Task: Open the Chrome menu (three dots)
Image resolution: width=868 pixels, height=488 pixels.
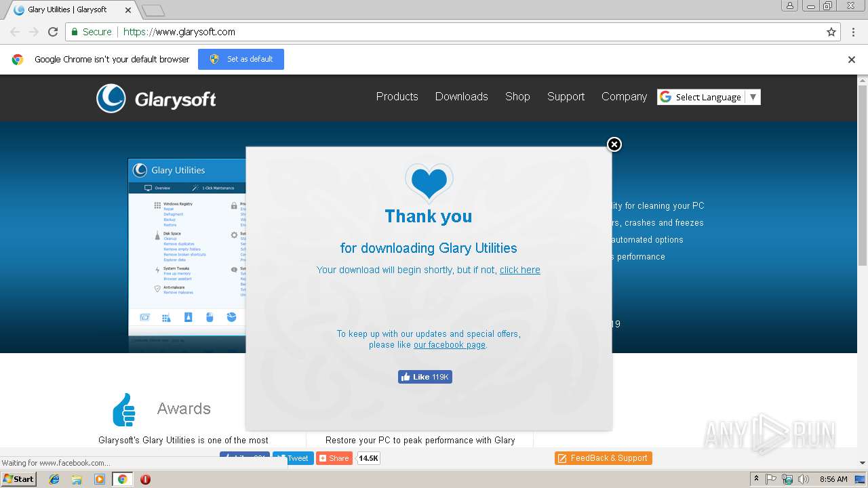Action: pos(854,32)
